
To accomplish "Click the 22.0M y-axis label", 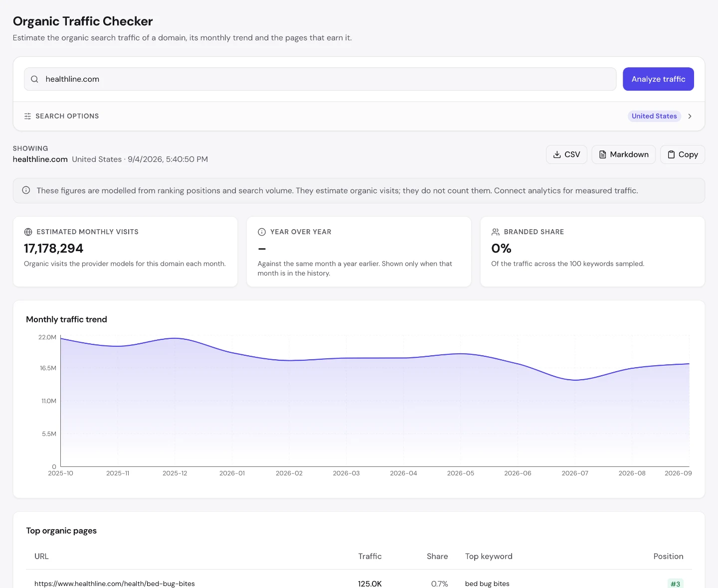I will point(47,337).
